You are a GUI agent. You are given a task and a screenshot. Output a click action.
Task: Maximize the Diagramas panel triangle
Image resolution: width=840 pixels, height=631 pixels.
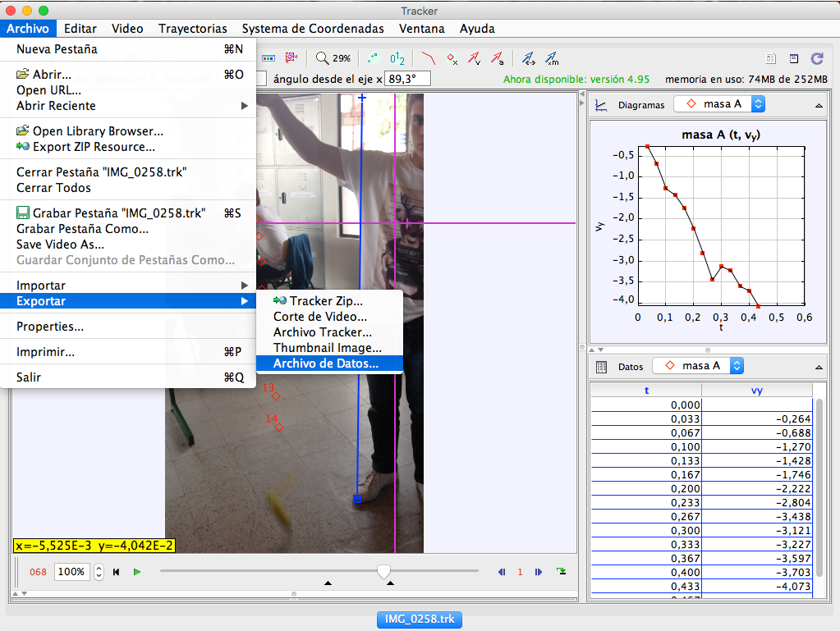point(819,105)
